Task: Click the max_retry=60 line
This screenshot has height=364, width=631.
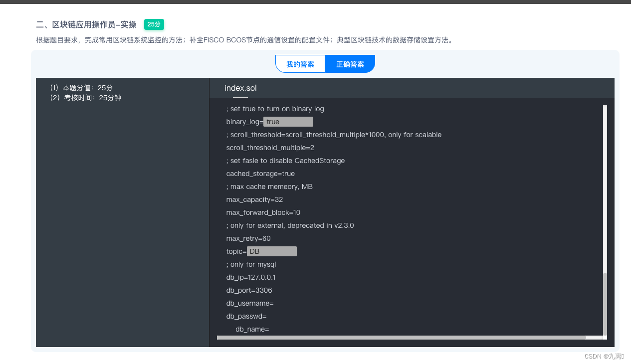Action: coord(248,238)
